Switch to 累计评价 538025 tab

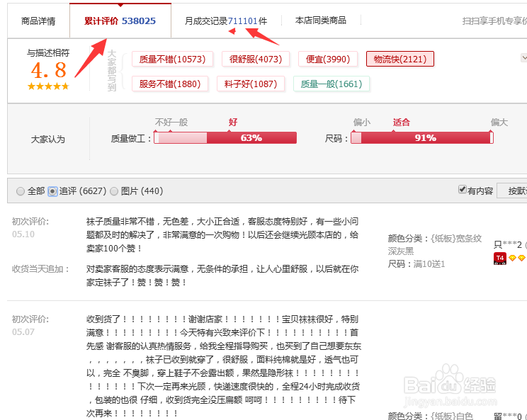click(x=120, y=21)
